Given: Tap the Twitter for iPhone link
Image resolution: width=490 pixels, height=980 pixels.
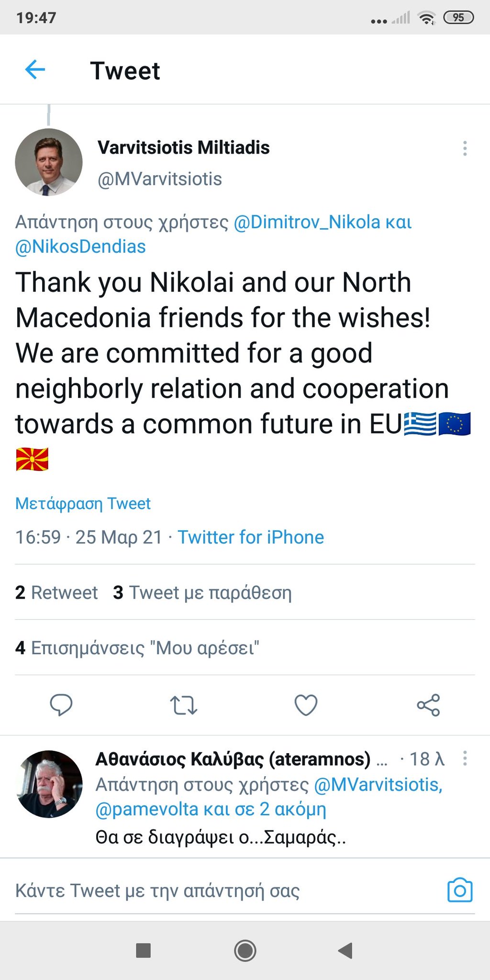Looking at the screenshot, I should coord(251,537).
